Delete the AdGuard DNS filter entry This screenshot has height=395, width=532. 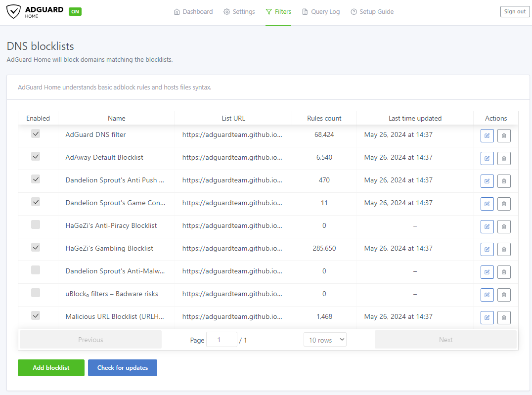504,136
